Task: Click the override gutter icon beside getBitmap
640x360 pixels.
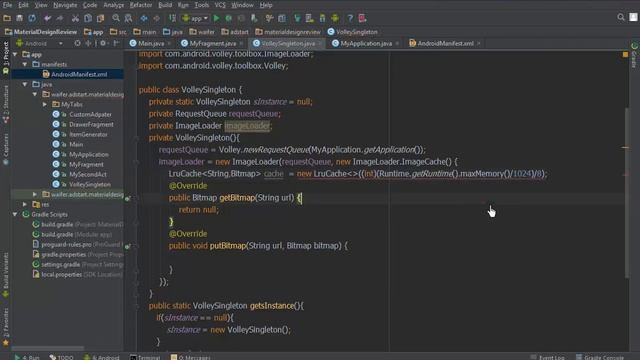Action: [x=128, y=198]
